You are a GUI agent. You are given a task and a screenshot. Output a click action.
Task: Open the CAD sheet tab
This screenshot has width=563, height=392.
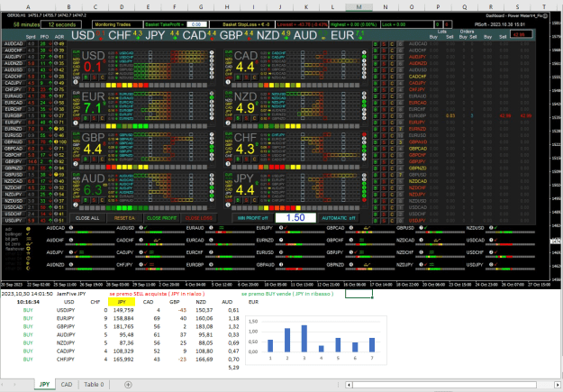(67, 385)
